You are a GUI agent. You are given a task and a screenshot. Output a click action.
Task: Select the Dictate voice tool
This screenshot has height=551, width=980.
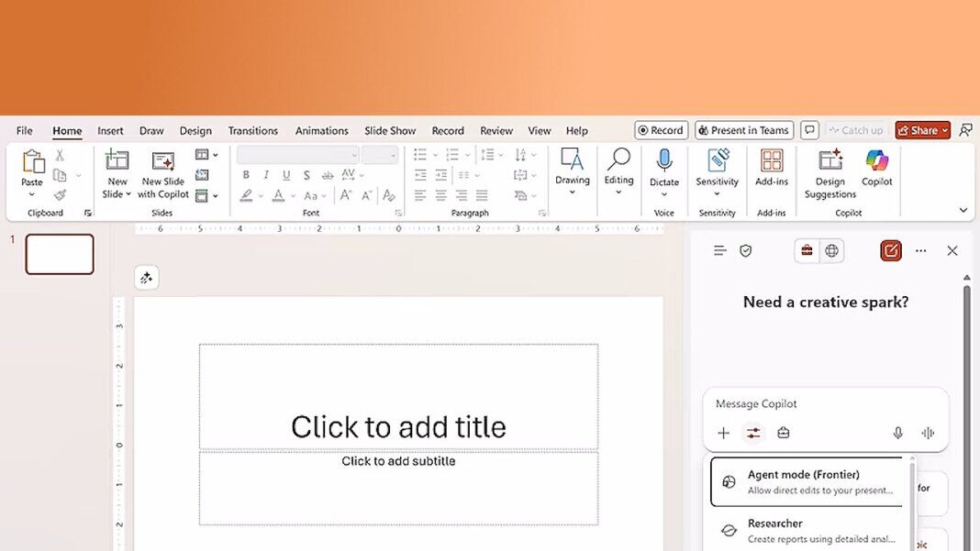pyautogui.click(x=663, y=174)
